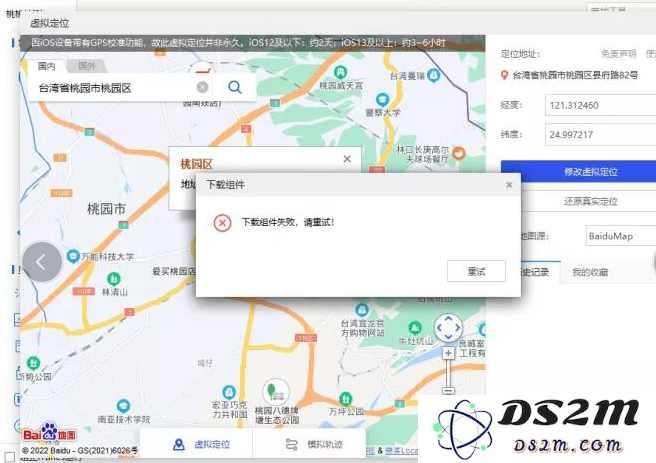
Task: Click the map zoom out minus button
Action: (448, 391)
